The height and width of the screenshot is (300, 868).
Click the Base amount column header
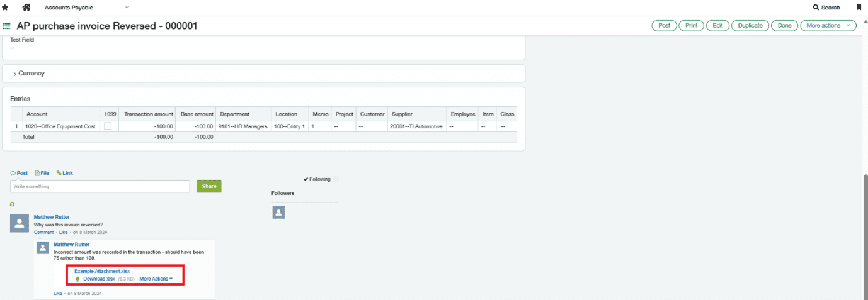pos(197,114)
